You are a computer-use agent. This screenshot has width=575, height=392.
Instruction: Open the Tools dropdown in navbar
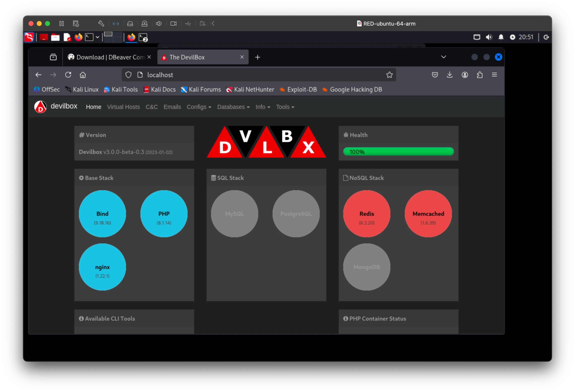[x=285, y=107]
